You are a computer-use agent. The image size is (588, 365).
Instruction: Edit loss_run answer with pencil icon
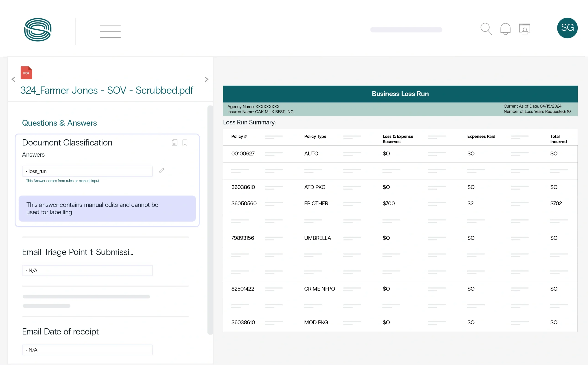[x=161, y=171]
